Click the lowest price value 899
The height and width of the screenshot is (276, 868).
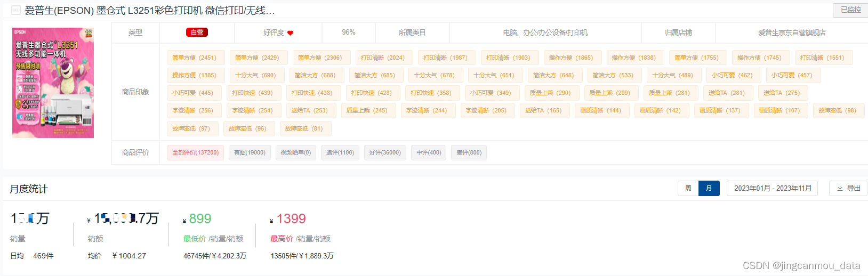point(200,218)
